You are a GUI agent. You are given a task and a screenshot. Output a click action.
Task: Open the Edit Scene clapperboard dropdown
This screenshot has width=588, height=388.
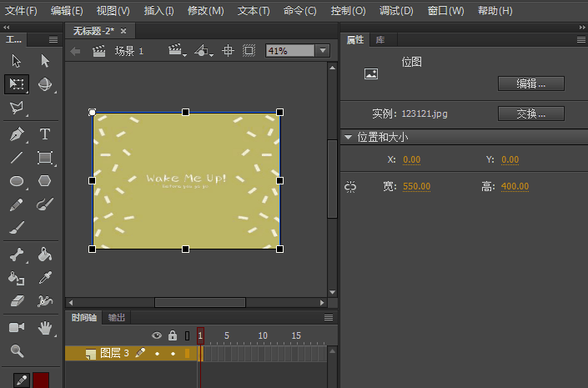pos(177,51)
